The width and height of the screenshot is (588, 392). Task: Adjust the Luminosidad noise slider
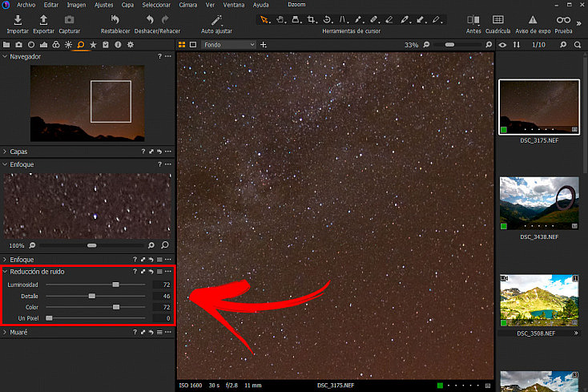click(x=116, y=285)
